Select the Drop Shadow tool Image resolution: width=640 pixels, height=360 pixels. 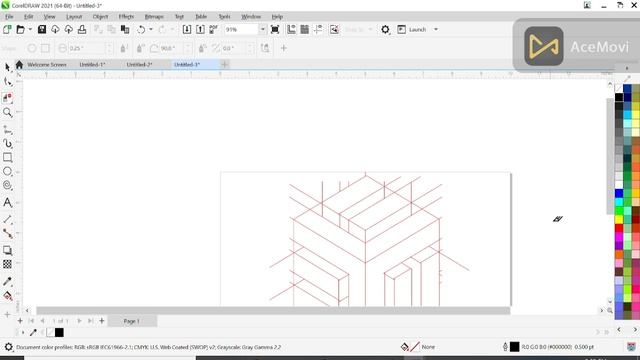click(7, 250)
